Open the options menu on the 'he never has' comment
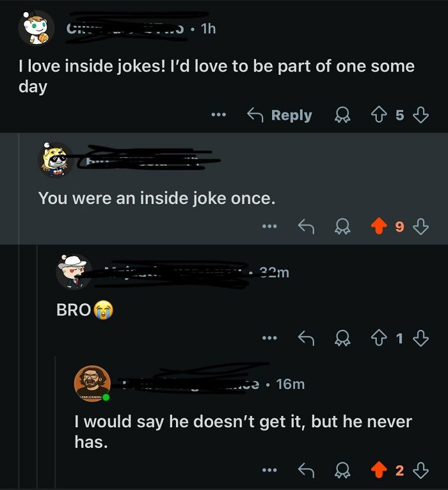Screen dimensions: 448x490 tap(269, 470)
